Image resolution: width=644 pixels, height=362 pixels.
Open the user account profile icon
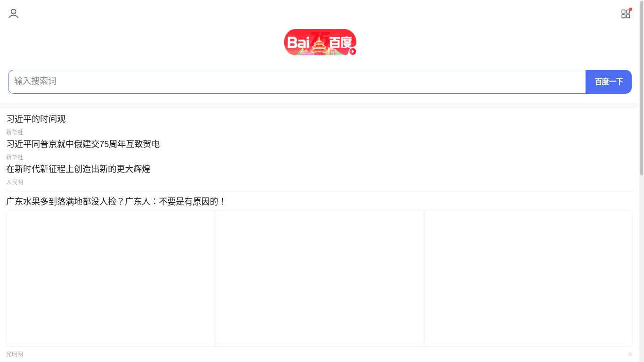tap(13, 14)
